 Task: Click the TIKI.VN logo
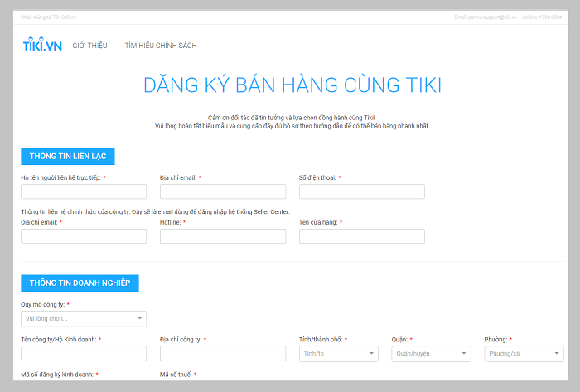coord(42,45)
